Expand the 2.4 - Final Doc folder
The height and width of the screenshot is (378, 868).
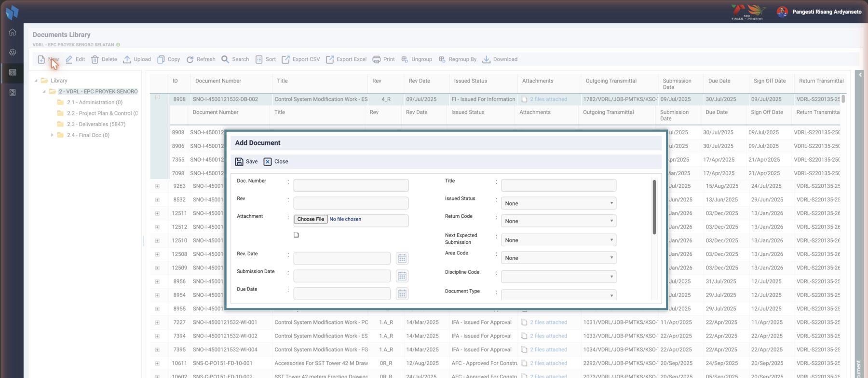coord(52,135)
